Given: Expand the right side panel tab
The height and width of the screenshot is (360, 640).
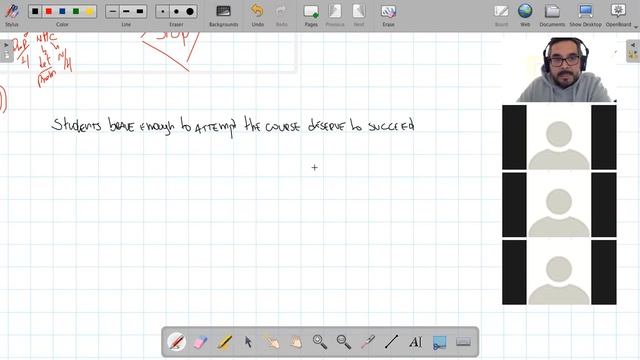Looking at the screenshot, I should (x=633, y=51).
